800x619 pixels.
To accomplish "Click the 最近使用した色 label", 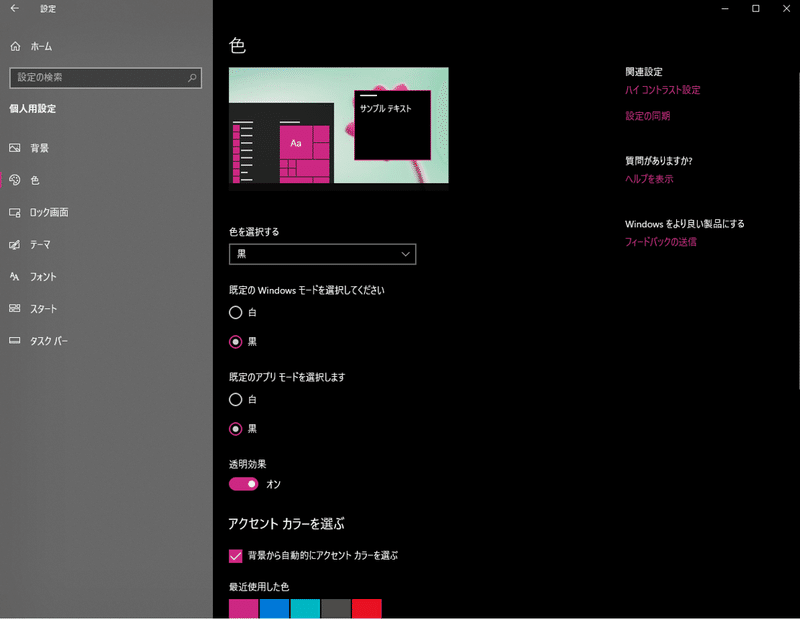I will point(259,587).
